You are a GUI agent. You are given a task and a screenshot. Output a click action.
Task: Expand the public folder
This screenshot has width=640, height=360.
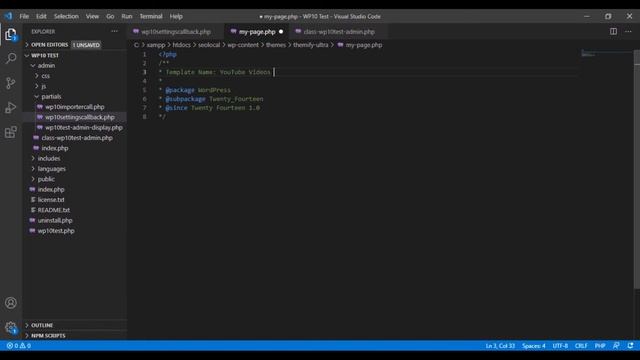[x=46, y=179]
